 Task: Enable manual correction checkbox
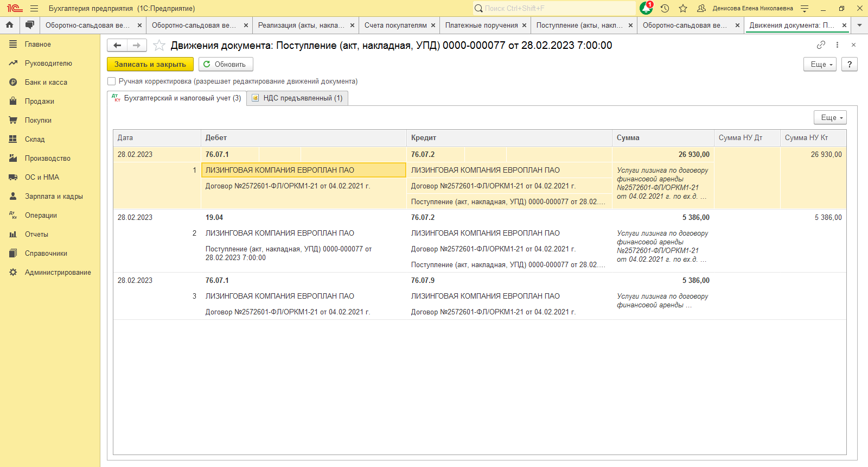pyautogui.click(x=112, y=81)
